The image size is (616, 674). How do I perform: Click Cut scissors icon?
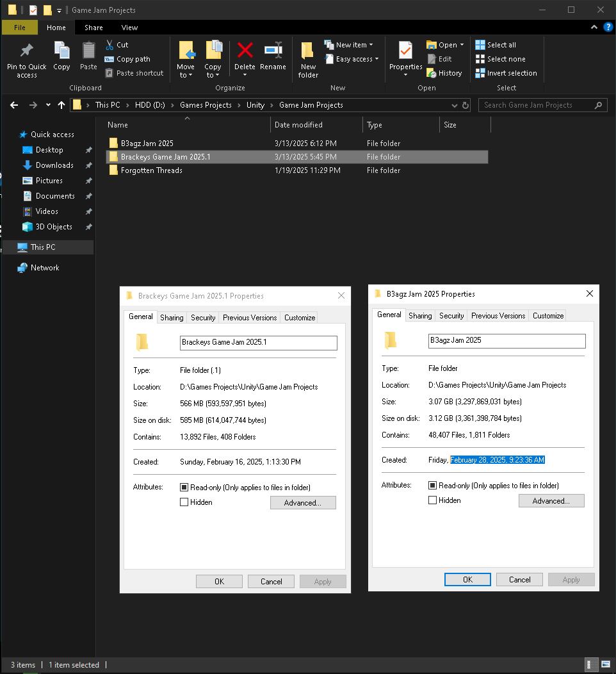pos(109,45)
